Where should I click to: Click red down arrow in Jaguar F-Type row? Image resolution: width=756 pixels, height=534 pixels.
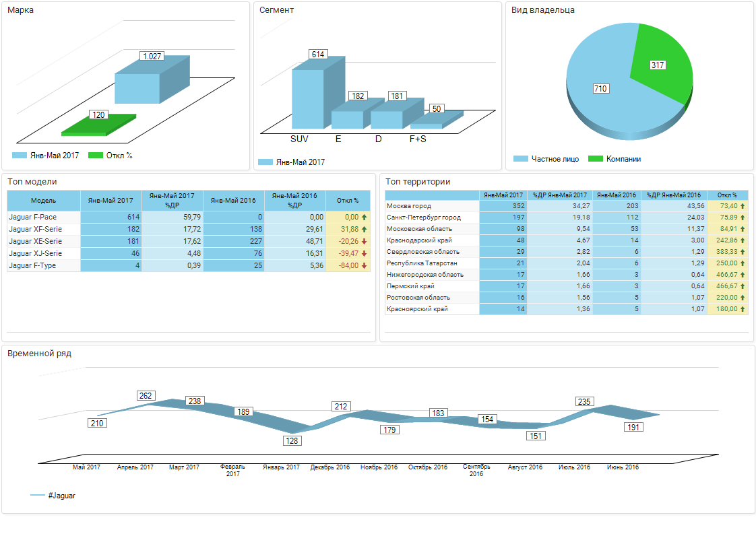point(364,265)
